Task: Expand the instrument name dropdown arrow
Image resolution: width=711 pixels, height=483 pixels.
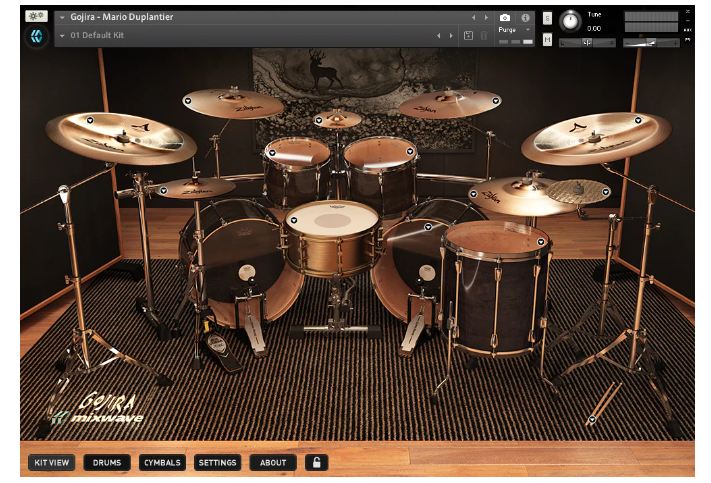Action: 62,17
